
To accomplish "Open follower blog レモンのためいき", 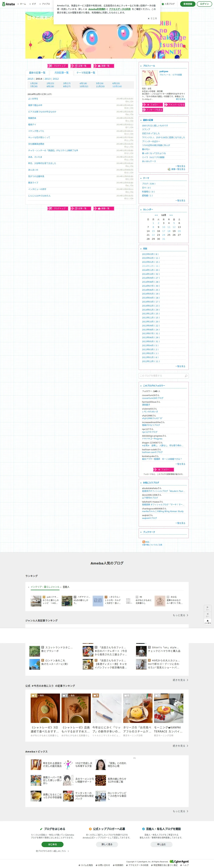I will click(x=150, y=411).
